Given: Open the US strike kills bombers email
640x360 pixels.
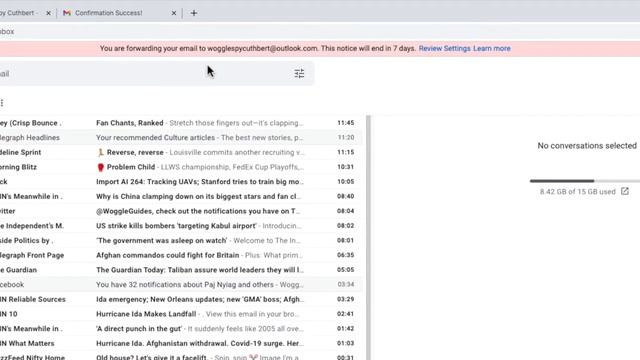Looking at the screenshot, I should (181, 226).
